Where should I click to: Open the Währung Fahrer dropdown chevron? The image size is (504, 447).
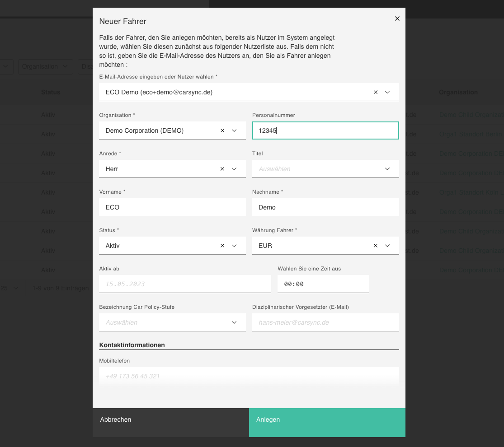click(x=387, y=246)
